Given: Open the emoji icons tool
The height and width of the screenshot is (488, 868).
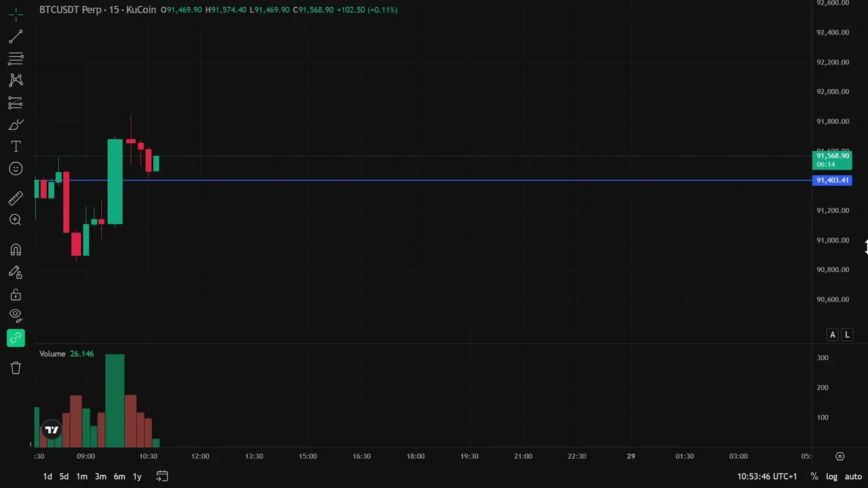Looking at the screenshot, I should tap(16, 169).
